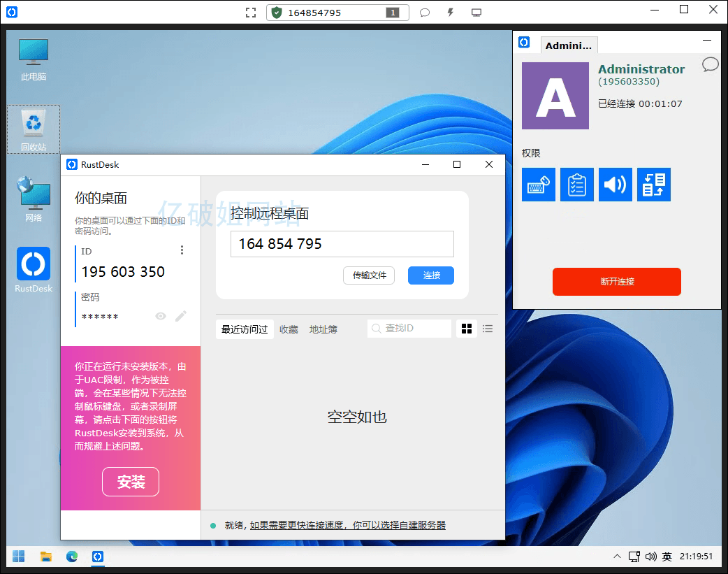Screen dimensions: 728x574
Task: Open chat bubble in Administrator panel
Action: pyautogui.click(x=710, y=64)
